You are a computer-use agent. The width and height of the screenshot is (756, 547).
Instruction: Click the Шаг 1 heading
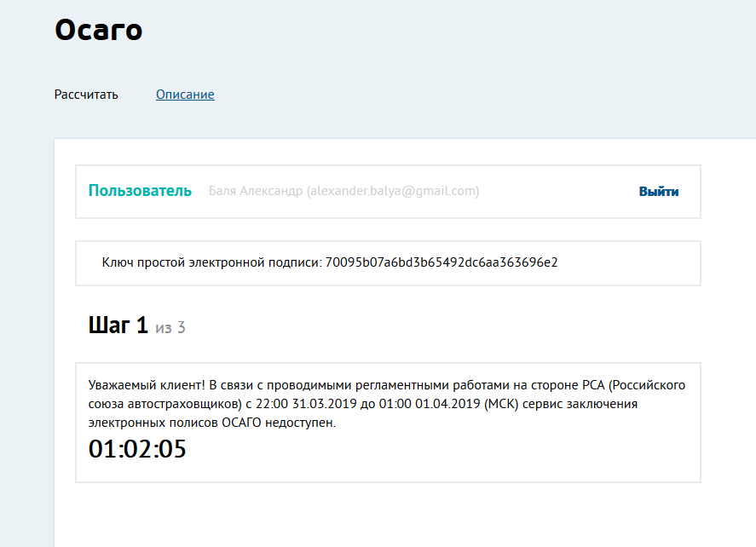pyautogui.click(x=118, y=325)
